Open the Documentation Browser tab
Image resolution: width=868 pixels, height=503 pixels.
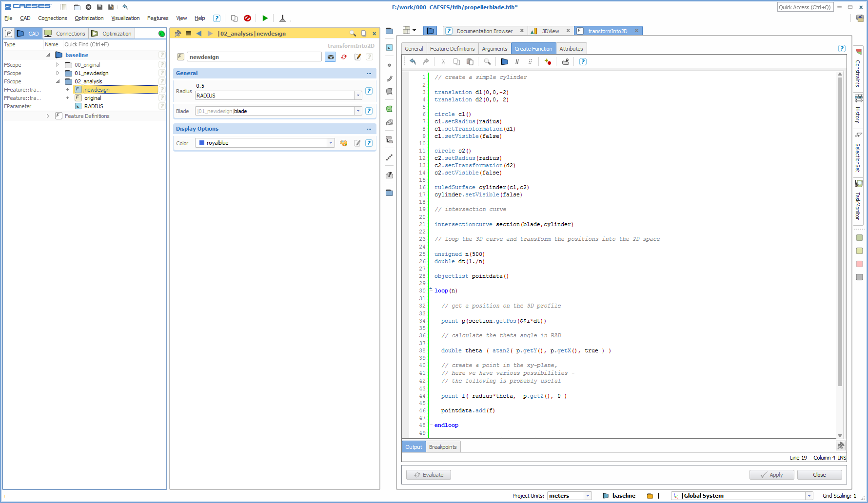click(485, 31)
